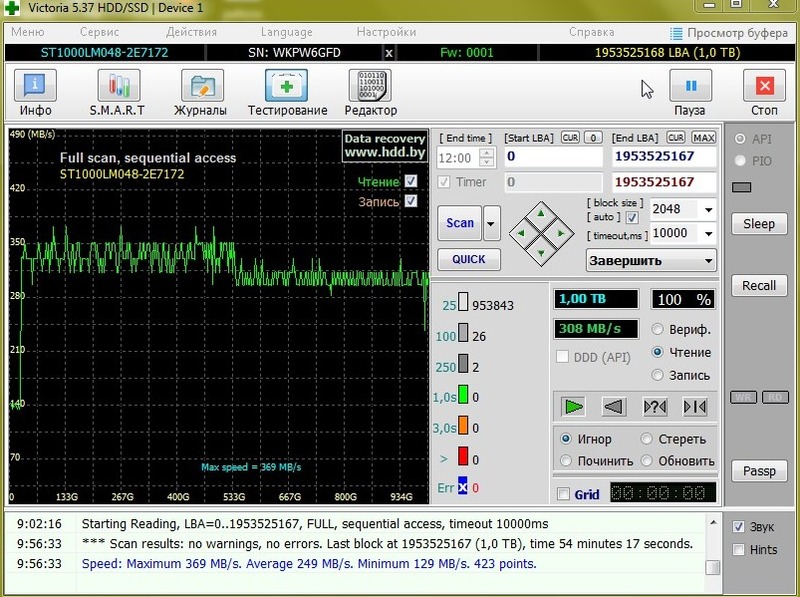This screenshot has height=597, width=800.
Task: Click the Passp button
Action: [759, 471]
